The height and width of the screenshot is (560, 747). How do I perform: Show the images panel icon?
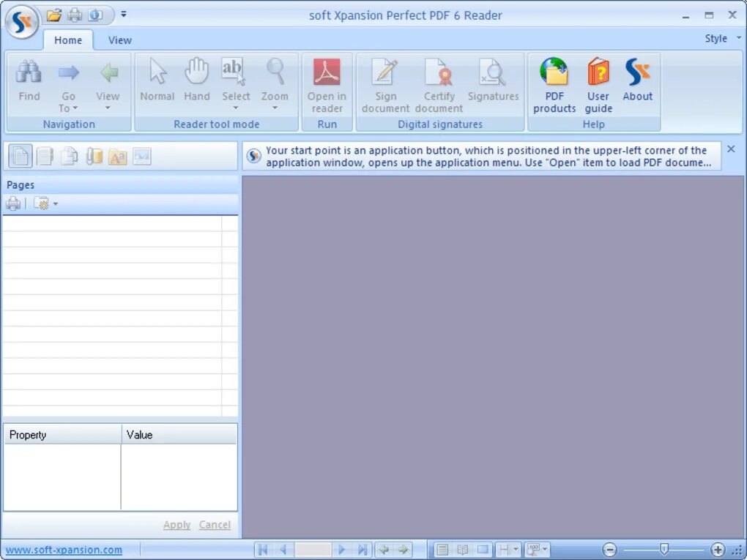tap(142, 156)
